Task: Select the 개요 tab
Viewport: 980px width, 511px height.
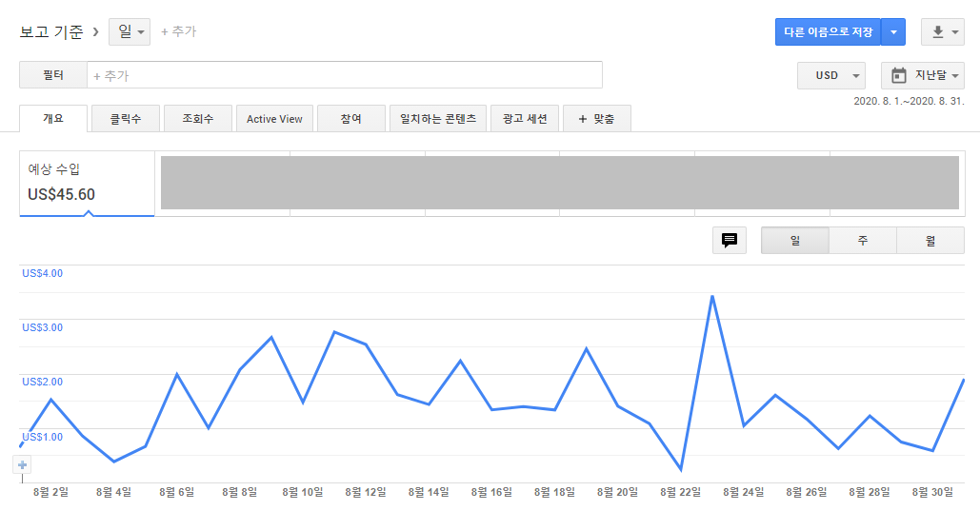Action: point(53,119)
